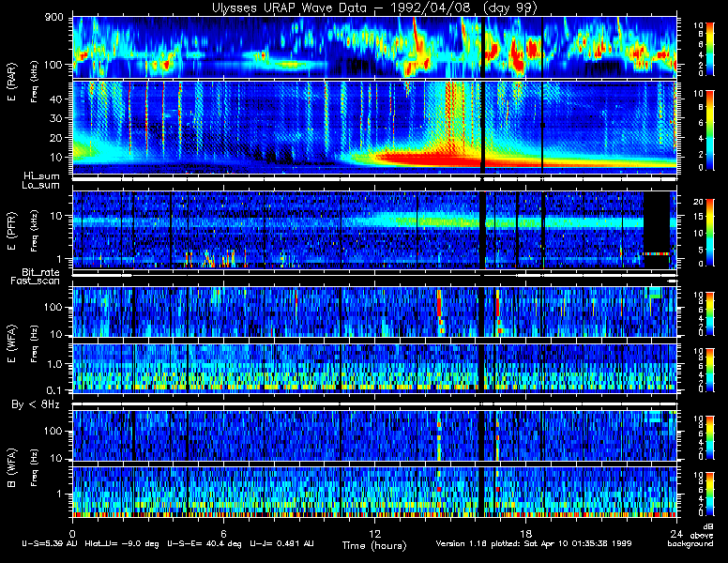
Task: Click the E (WFA) 0.1-1.0 Hz spectrogram panel
Action: pos(374,368)
